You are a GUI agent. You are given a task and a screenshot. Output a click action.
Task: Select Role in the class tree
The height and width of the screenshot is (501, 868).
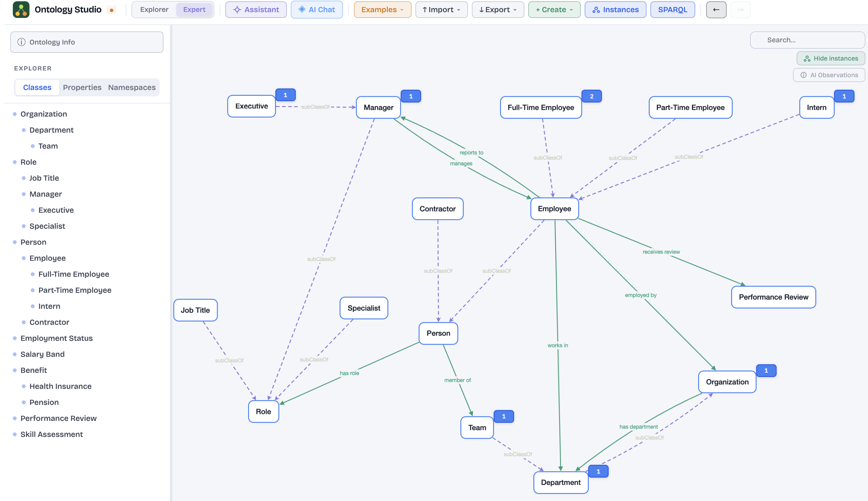28,162
